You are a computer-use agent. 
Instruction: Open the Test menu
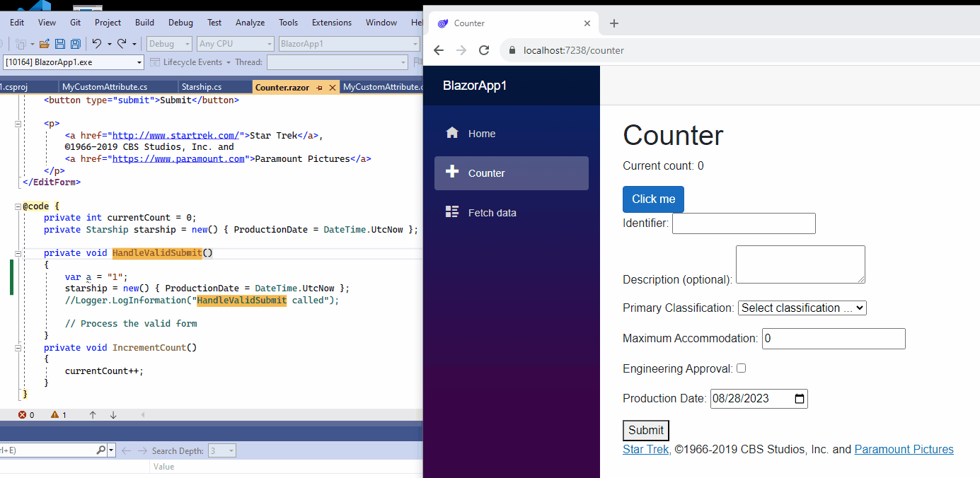[x=214, y=23]
